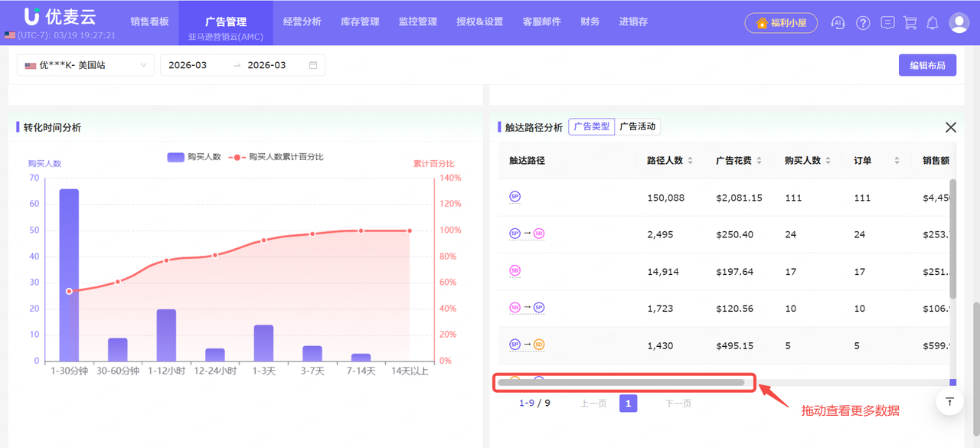Viewport: 980px width, 448px height.
Task: Toggle sorting on the 路径人数 column
Action: point(692,159)
